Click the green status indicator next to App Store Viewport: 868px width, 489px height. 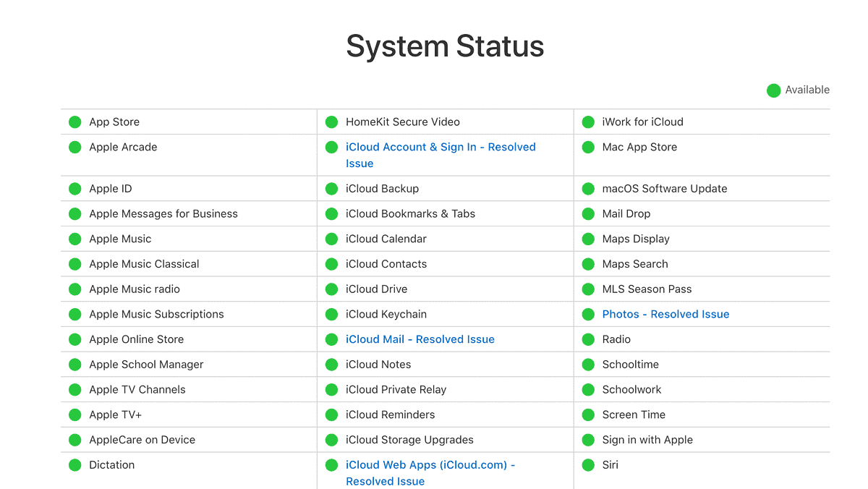click(75, 122)
